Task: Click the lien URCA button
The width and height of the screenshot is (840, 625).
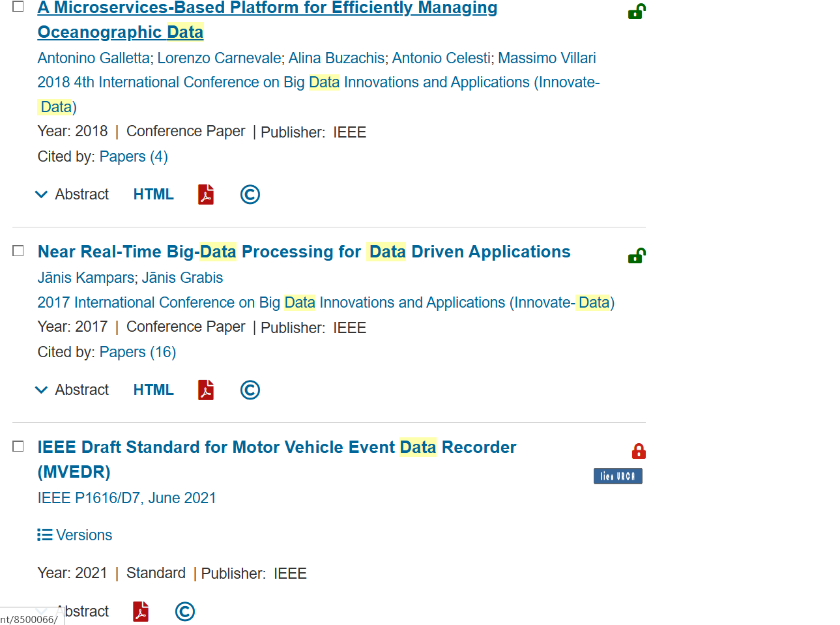Action: pyautogui.click(x=618, y=476)
